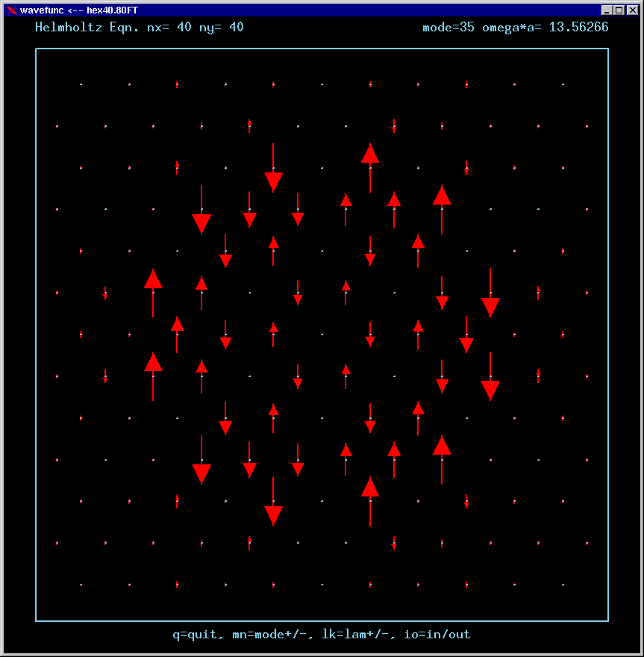Viewport: 644px width, 657px height.
Task: Close the wavefunc window
Action: tap(631, 10)
